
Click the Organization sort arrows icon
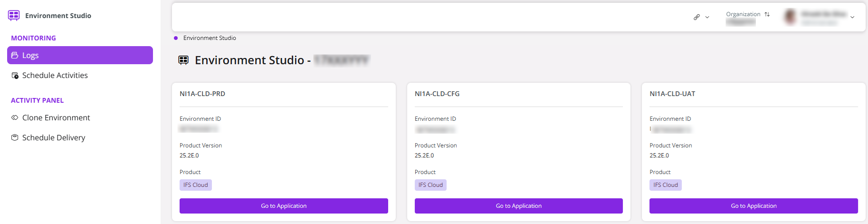click(x=767, y=14)
